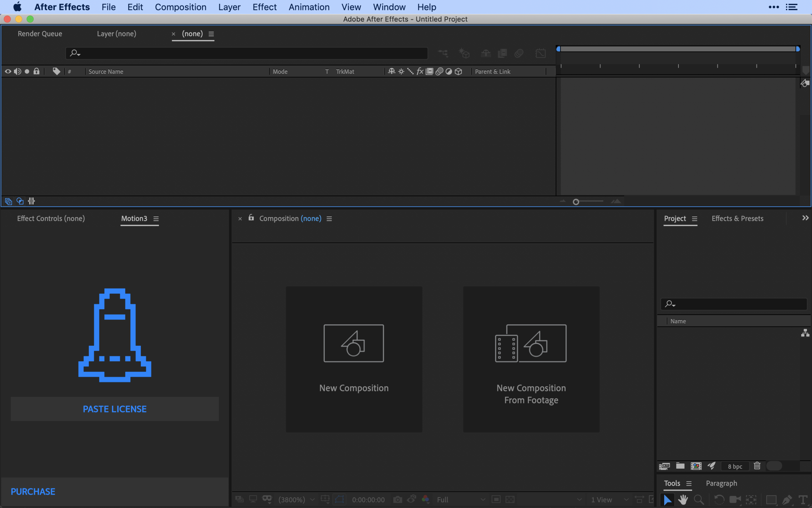Toggle Solo dot column in timeline

(x=27, y=71)
